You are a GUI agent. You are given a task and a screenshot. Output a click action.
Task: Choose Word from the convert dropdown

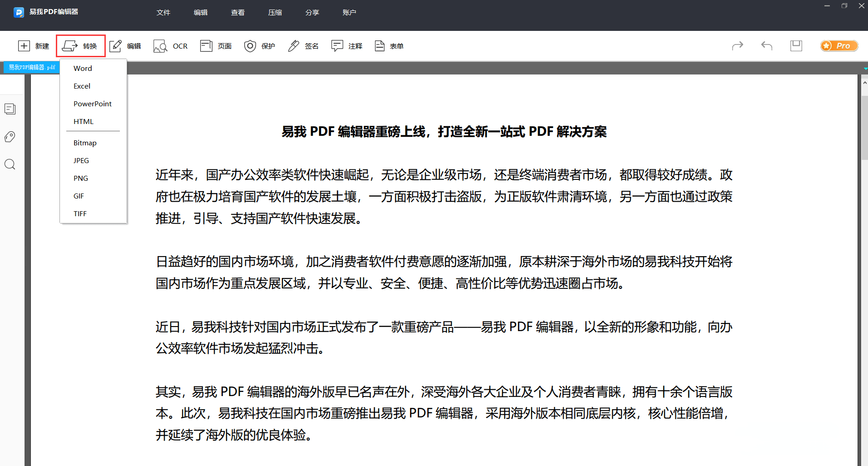pyautogui.click(x=93, y=68)
